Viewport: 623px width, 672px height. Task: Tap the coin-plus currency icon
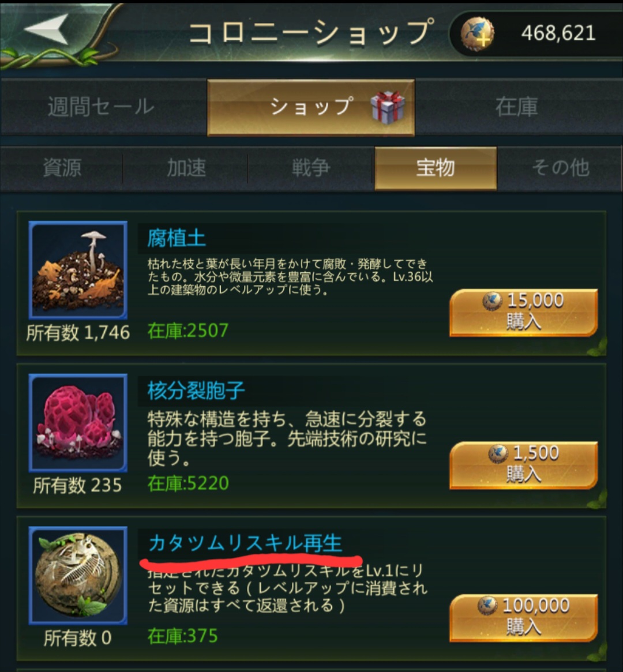477,34
